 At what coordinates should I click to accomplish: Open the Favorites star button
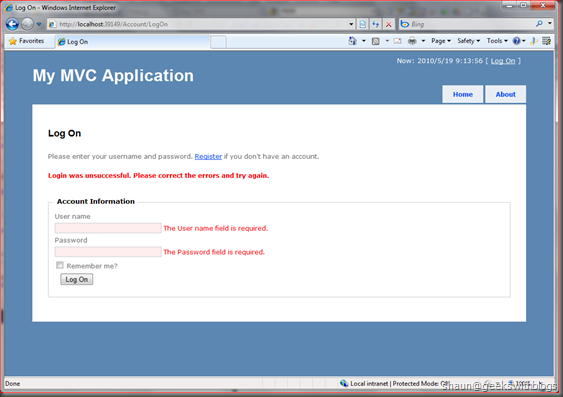coord(27,41)
